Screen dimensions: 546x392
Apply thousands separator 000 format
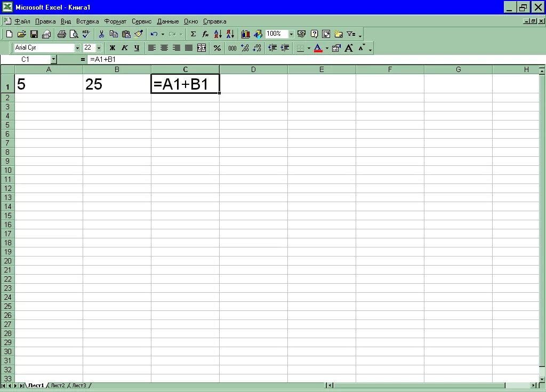[x=232, y=48]
